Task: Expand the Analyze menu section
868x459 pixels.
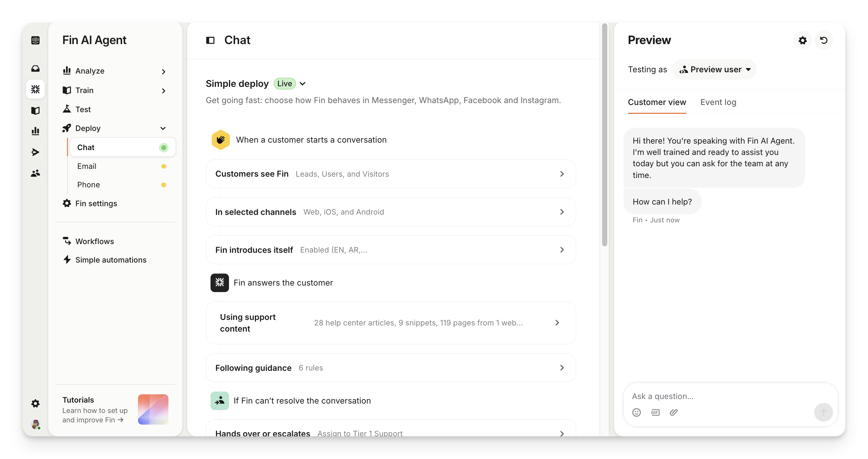Action: point(164,72)
